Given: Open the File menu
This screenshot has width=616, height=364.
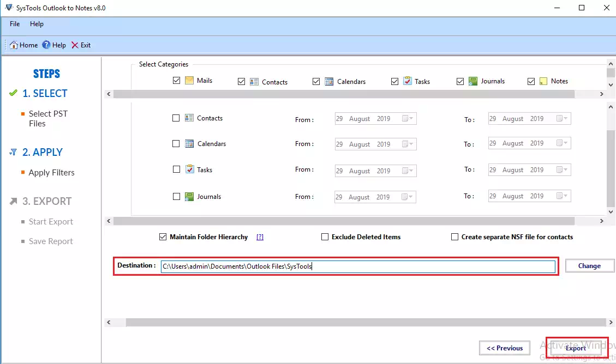Looking at the screenshot, I should pos(15,24).
